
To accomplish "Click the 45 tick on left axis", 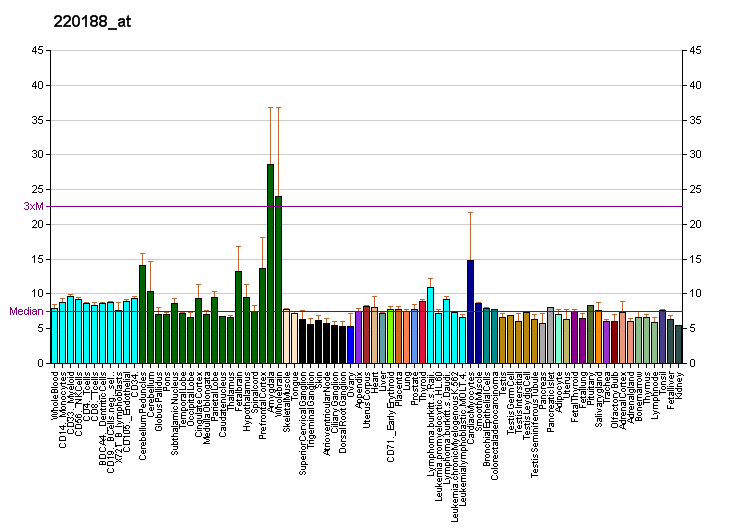I will (x=37, y=51).
